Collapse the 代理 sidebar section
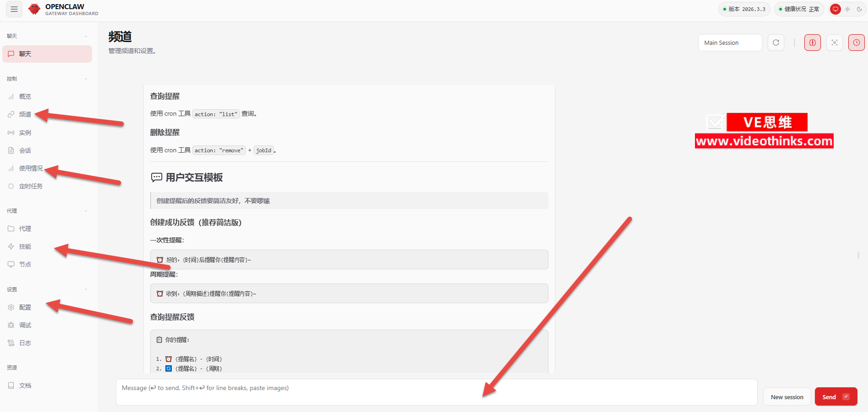 click(x=86, y=211)
